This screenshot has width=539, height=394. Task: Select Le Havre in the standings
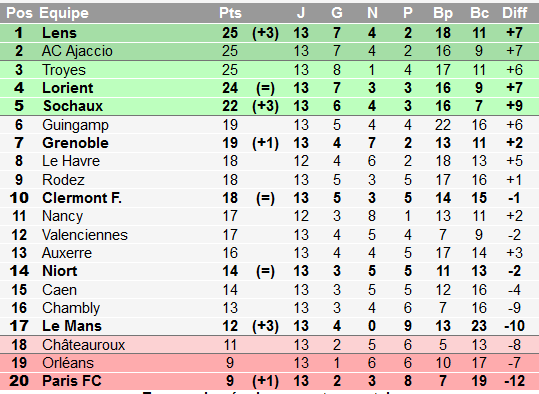click(x=71, y=161)
